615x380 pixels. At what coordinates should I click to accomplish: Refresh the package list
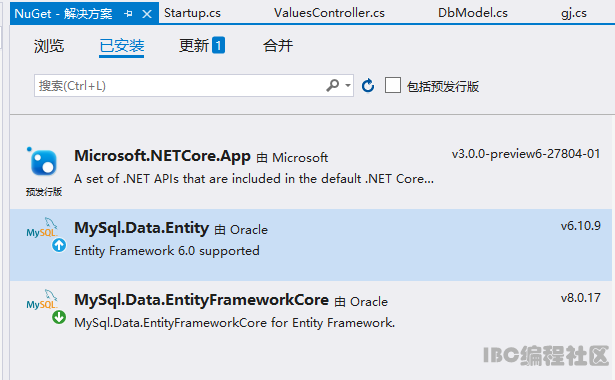click(368, 85)
